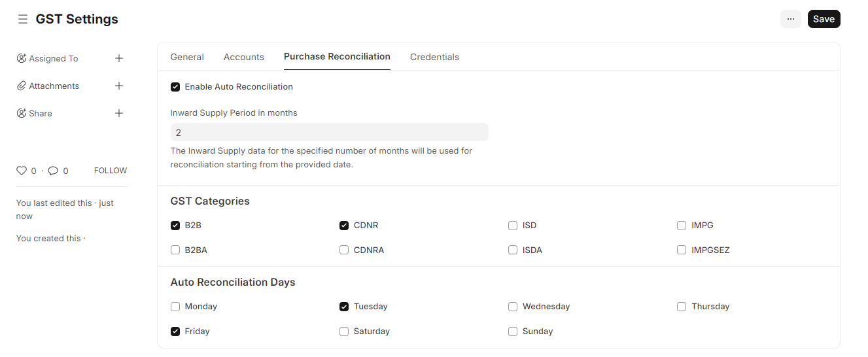
Task: Toggle the sidebar hamburger menu icon
Action: tap(23, 20)
